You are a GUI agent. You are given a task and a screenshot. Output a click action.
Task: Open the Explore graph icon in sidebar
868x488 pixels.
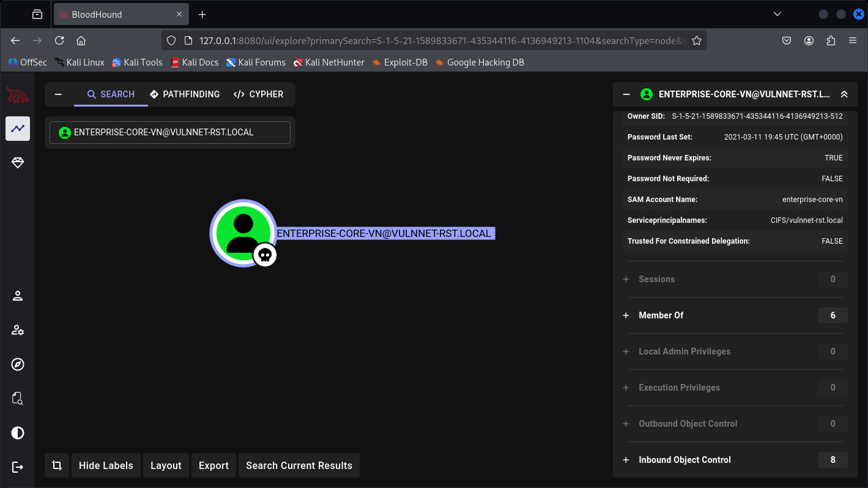tap(18, 129)
